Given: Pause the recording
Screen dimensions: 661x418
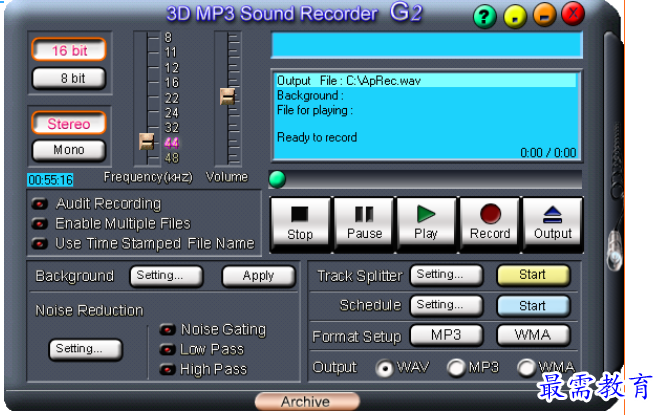Looking at the screenshot, I should [364, 223].
